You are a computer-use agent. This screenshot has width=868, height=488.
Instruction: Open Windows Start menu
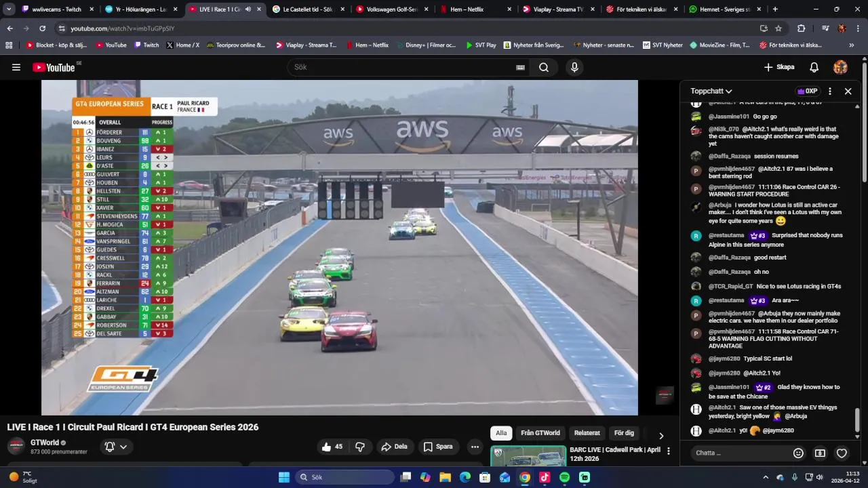coord(283,477)
